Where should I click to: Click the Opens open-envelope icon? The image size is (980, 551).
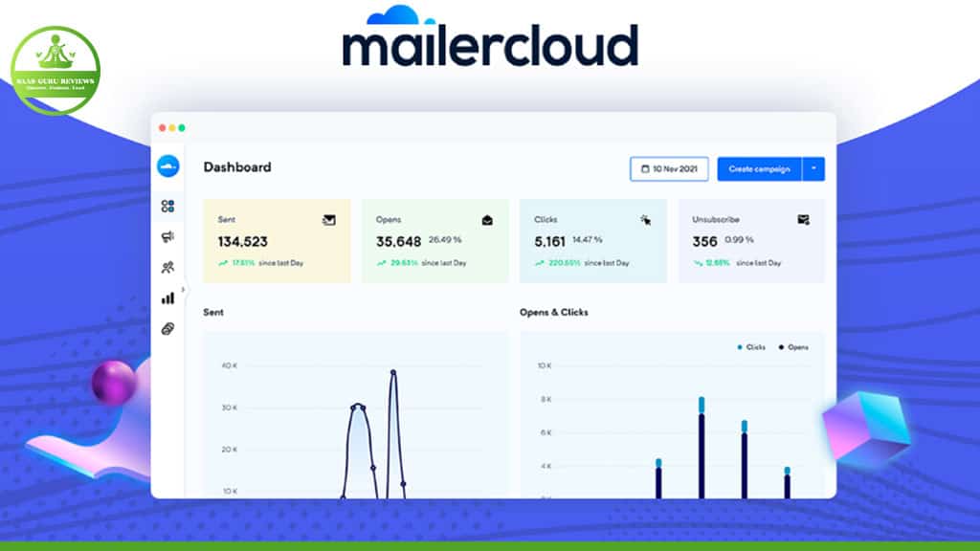point(487,220)
